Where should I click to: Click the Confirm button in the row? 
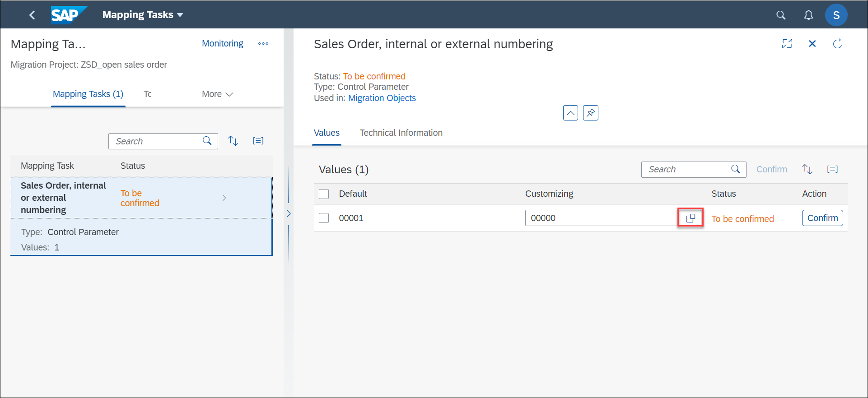(x=822, y=218)
